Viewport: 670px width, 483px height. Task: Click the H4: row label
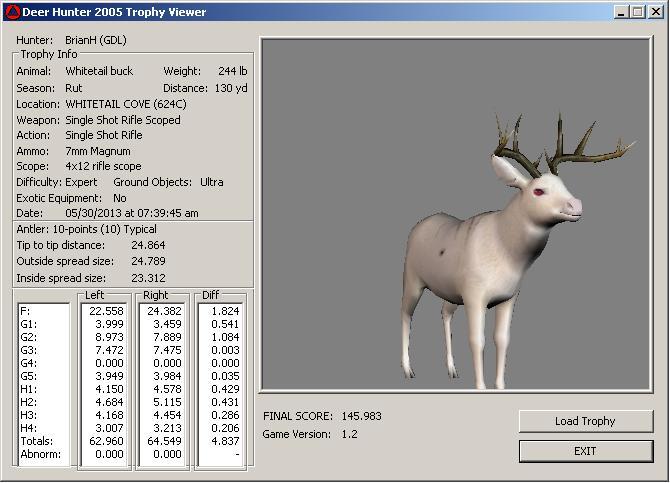point(29,428)
